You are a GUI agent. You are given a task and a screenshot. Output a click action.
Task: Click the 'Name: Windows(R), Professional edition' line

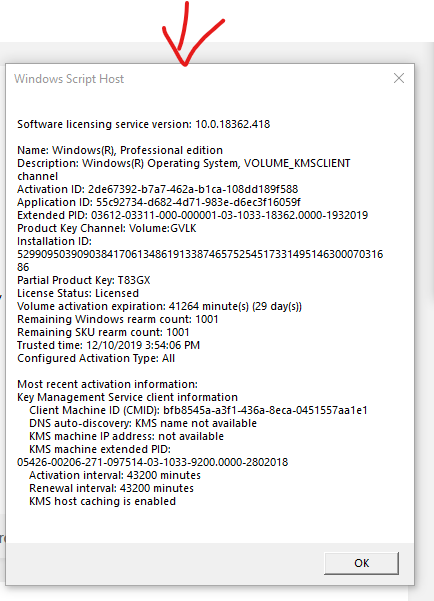click(x=120, y=150)
